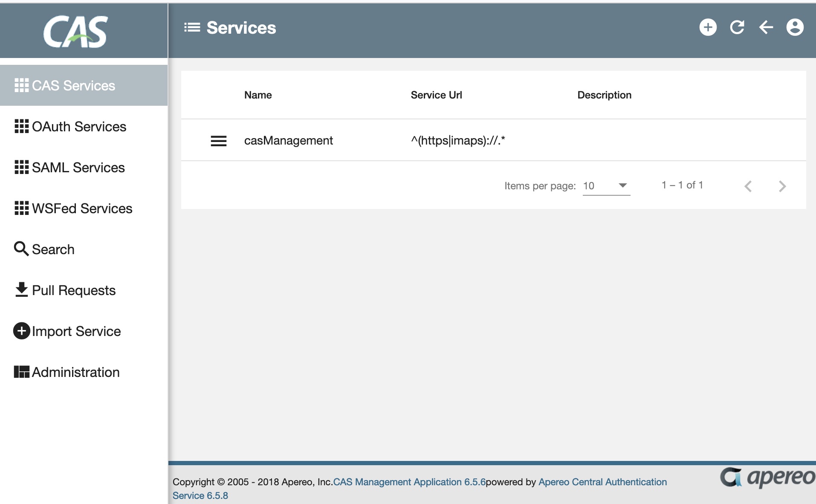Click the Administration dashboard icon

pyautogui.click(x=21, y=372)
